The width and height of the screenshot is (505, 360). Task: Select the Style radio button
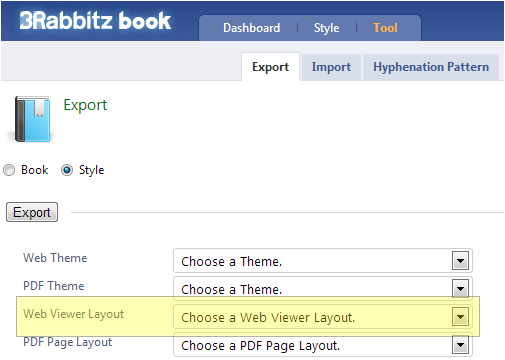click(x=67, y=170)
